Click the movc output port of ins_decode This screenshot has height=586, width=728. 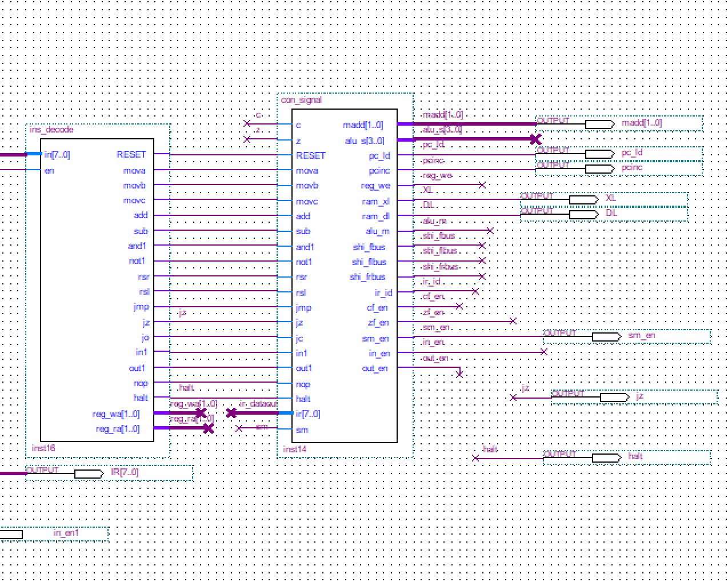[x=134, y=200]
